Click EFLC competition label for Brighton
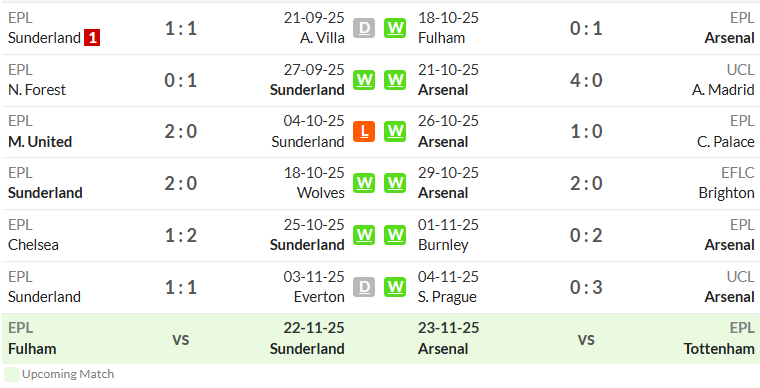 [x=736, y=172]
